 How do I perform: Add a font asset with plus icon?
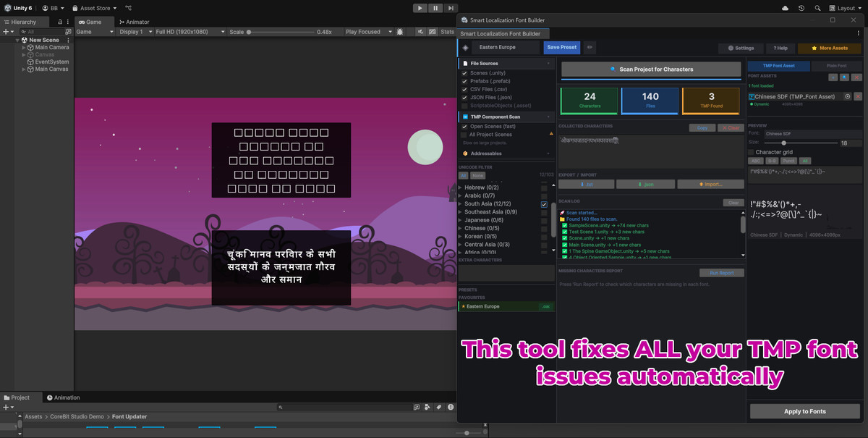pyautogui.click(x=833, y=77)
